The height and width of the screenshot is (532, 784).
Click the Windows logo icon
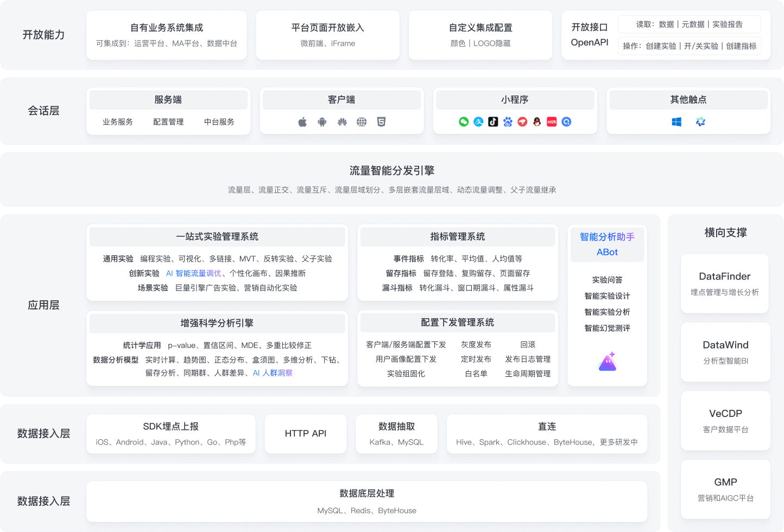[676, 122]
